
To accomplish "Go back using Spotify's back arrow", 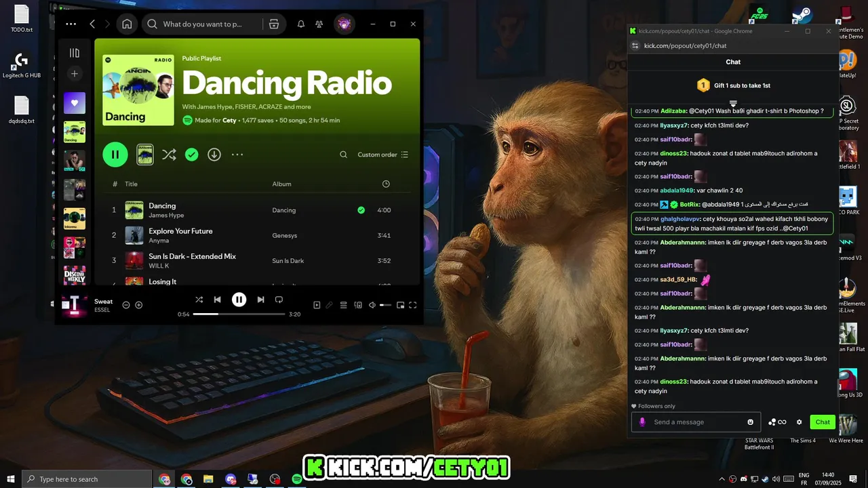I will [93, 24].
